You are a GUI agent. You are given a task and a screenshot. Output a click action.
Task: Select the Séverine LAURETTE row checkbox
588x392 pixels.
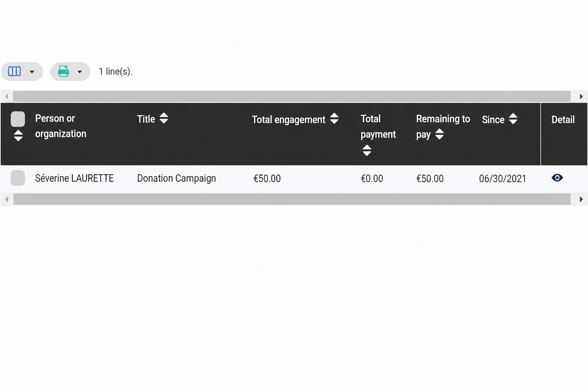click(18, 178)
